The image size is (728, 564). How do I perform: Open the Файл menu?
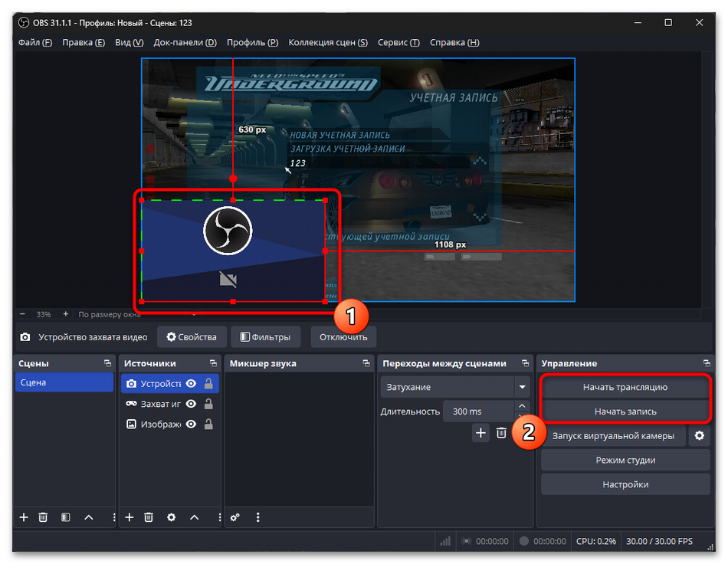[35, 42]
